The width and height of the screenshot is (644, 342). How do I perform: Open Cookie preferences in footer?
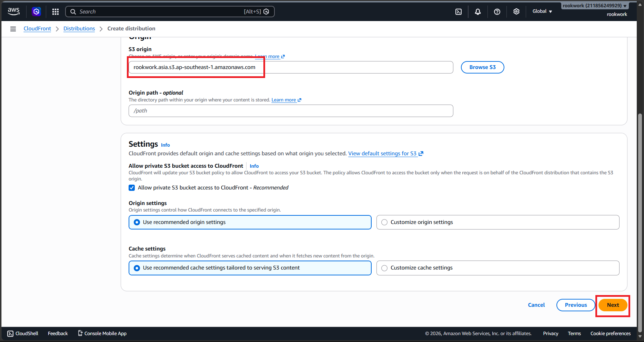(x=611, y=333)
